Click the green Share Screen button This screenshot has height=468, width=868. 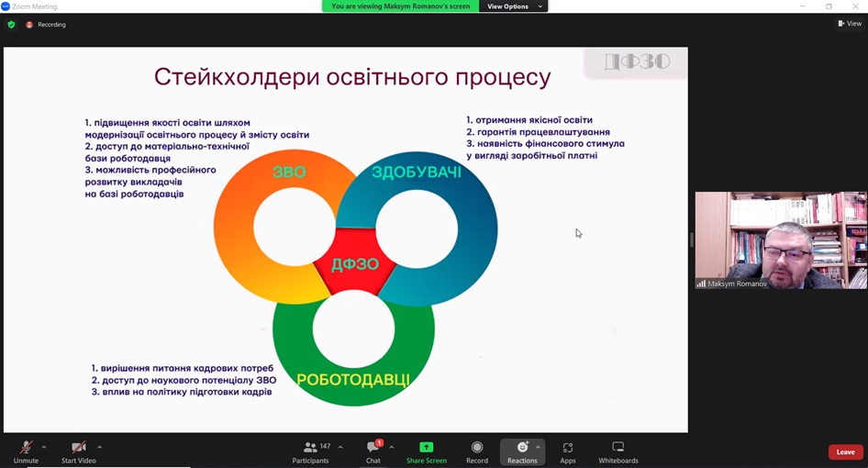click(427, 451)
